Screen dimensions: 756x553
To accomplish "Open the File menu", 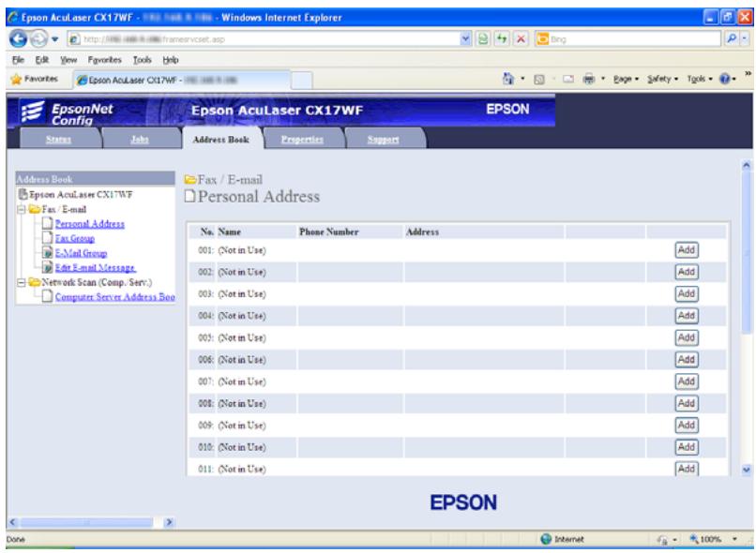I will click(19, 60).
